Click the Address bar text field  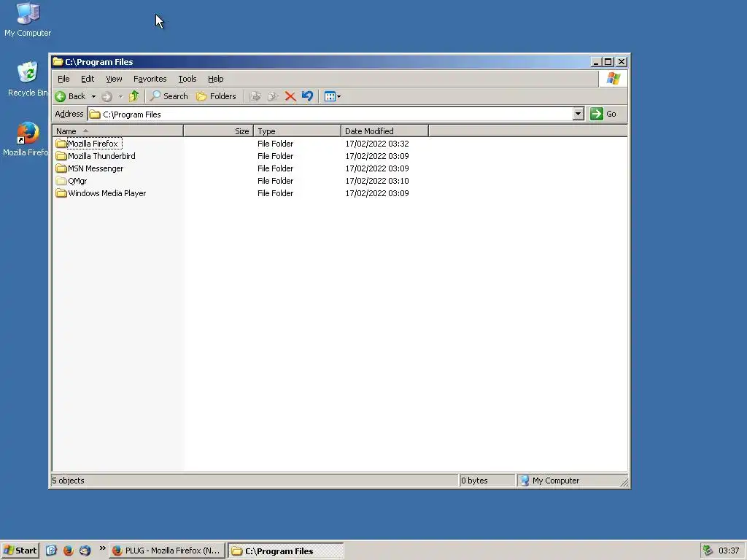[330, 114]
